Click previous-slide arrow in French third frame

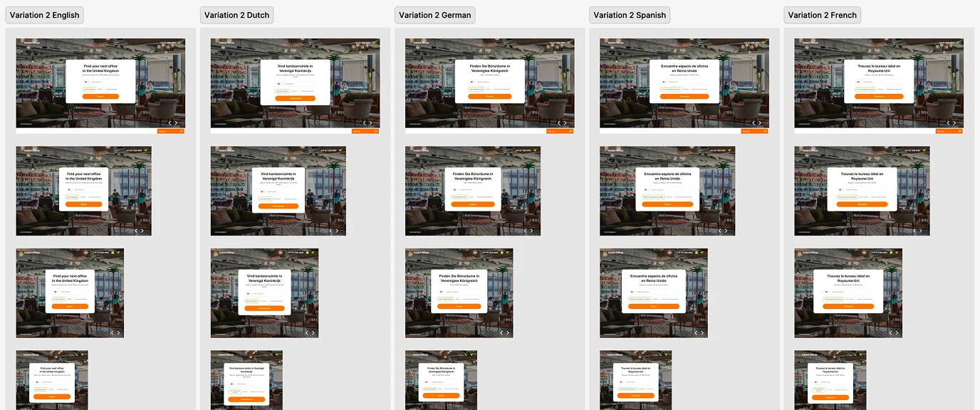[x=891, y=332]
